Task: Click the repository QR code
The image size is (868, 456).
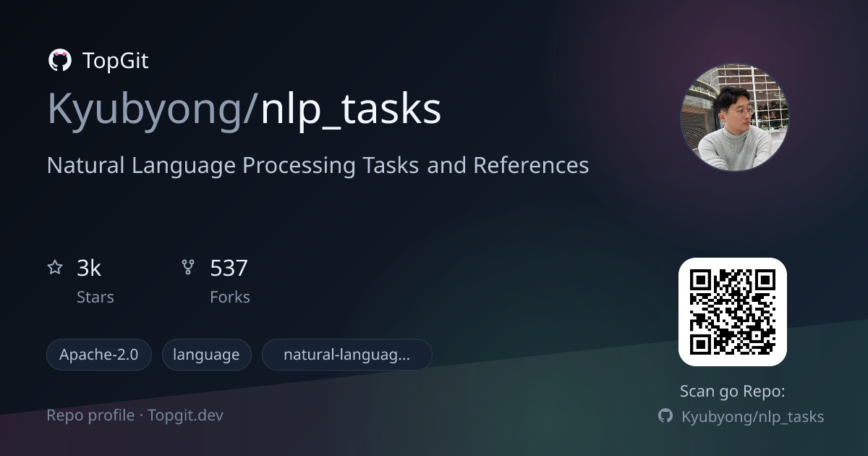Action: click(x=733, y=312)
